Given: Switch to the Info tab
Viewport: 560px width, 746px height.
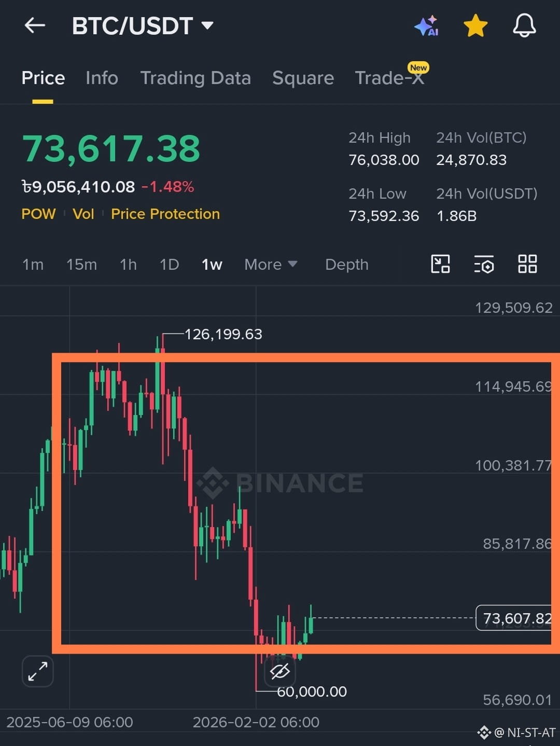Looking at the screenshot, I should click(102, 78).
